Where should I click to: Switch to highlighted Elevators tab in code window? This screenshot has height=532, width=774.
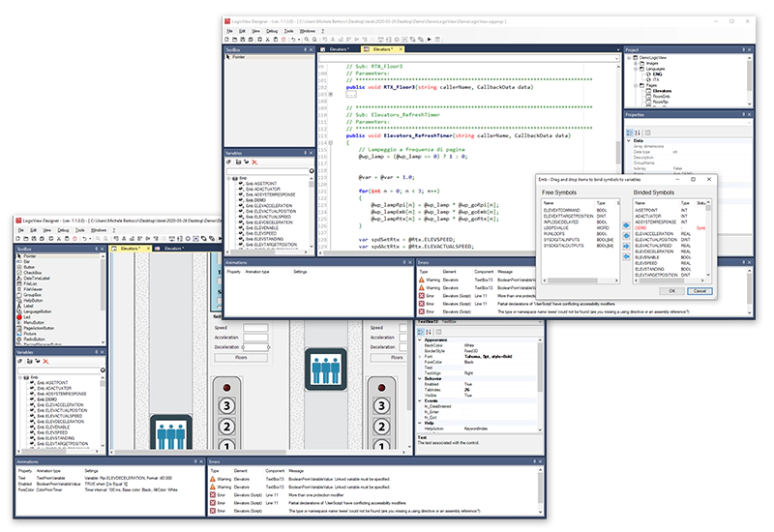[x=383, y=49]
